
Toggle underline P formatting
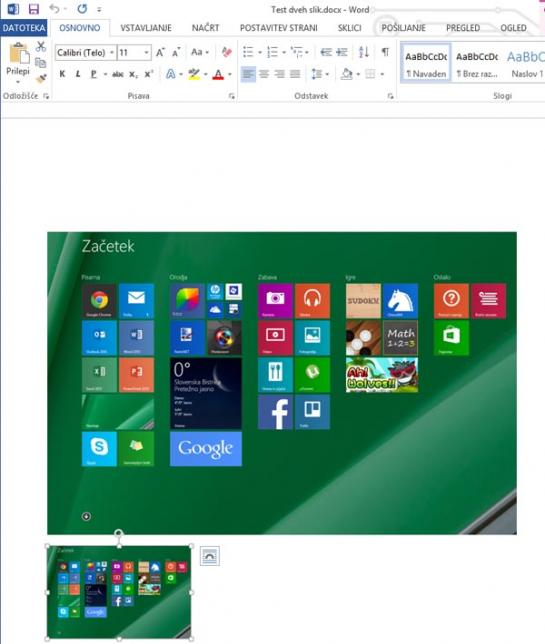tap(94, 74)
